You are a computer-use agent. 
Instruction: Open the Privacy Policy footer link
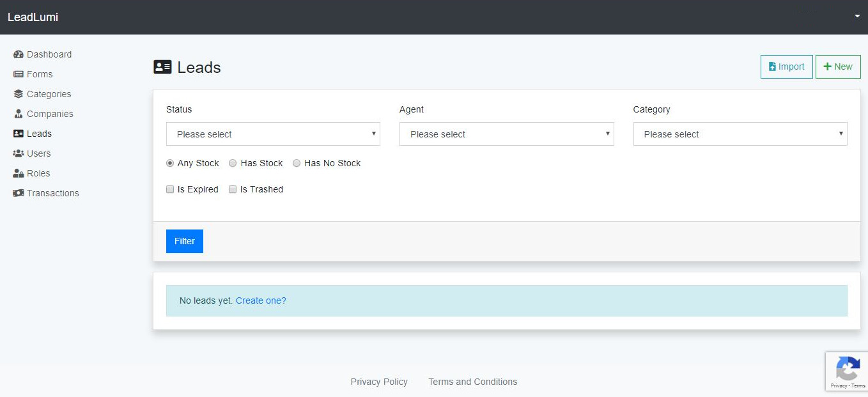[379, 382]
